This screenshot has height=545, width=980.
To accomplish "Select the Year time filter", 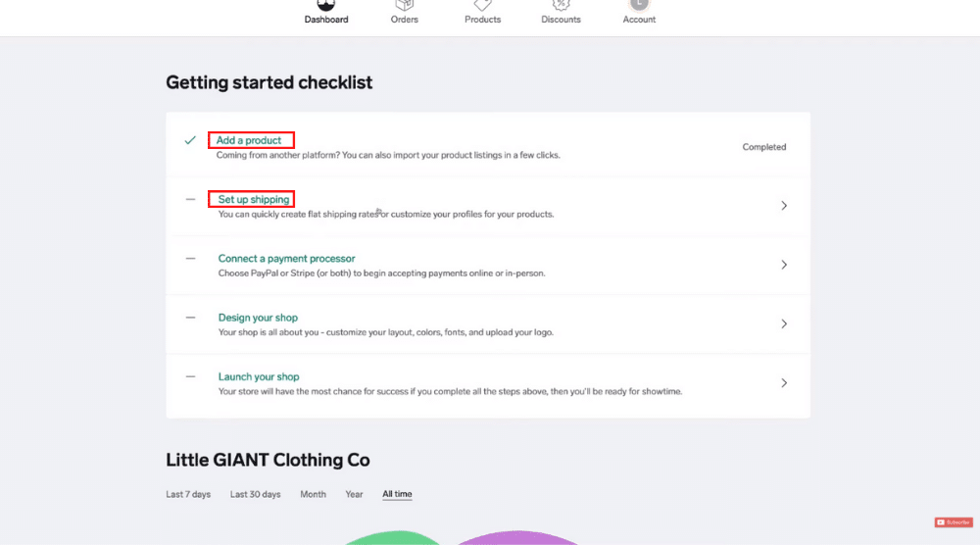I will 354,494.
